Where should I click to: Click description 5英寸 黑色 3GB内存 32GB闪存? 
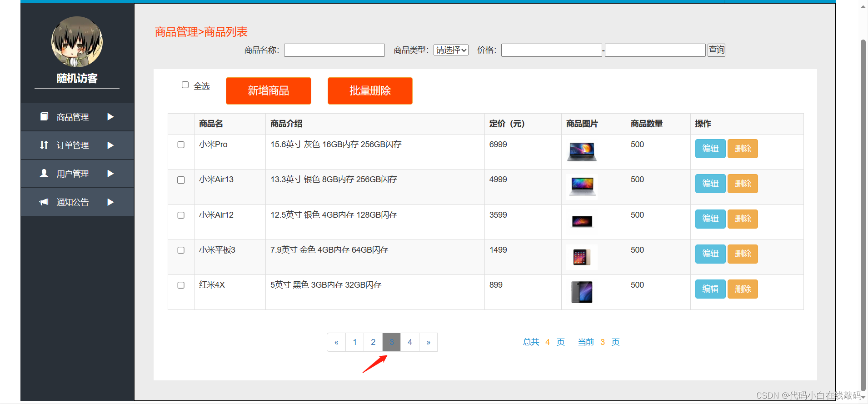click(x=326, y=285)
